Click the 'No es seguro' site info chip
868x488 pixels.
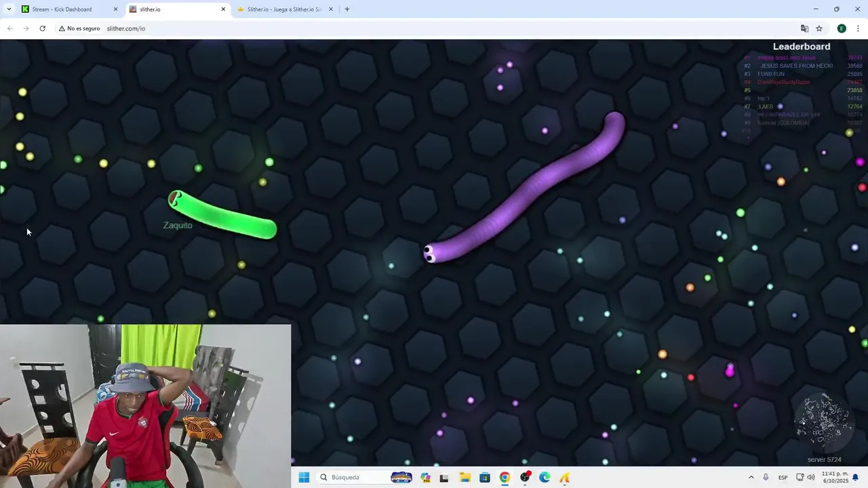(79, 28)
